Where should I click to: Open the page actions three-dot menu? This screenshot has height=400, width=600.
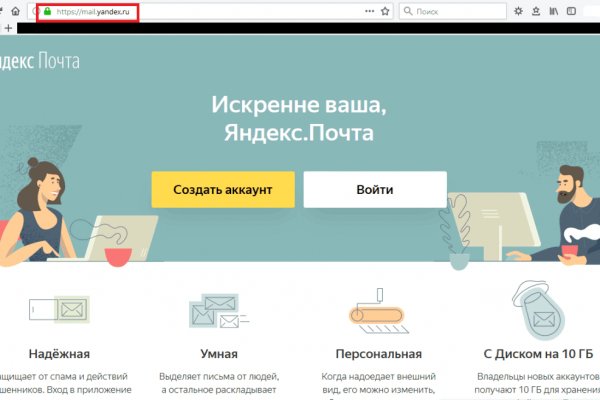coord(369,11)
